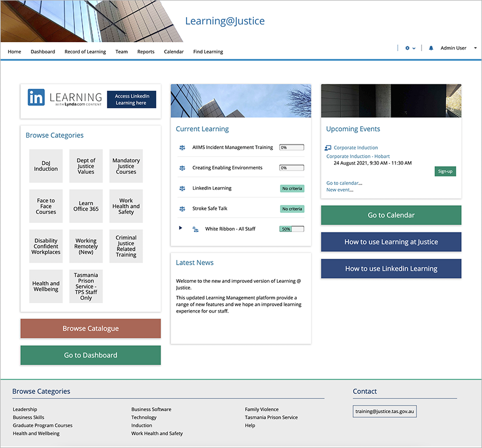Open the Reports menu item

click(x=146, y=52)
